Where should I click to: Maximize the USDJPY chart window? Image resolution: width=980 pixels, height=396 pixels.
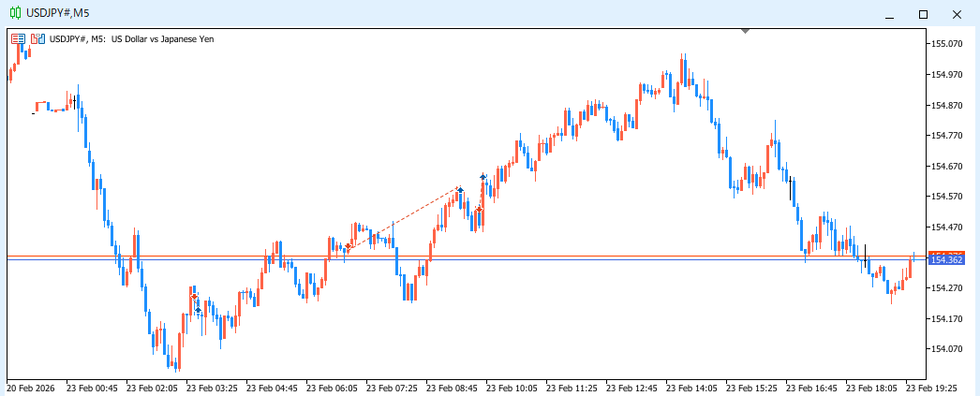(923, 13)
